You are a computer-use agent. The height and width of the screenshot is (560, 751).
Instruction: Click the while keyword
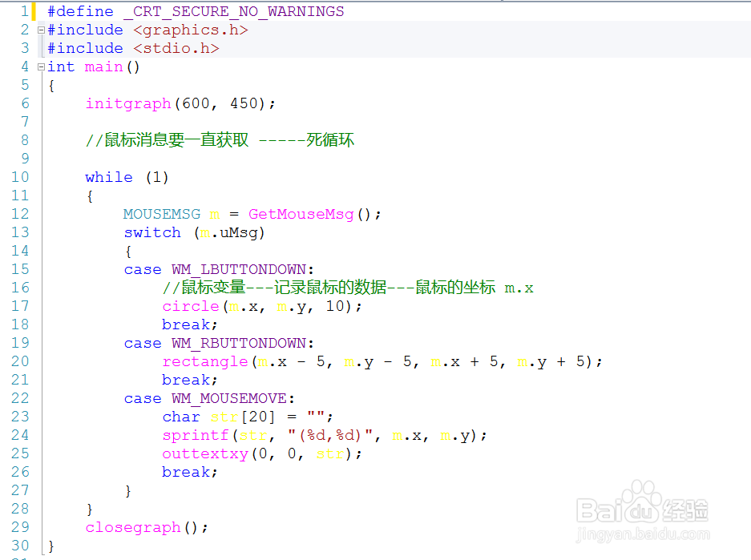click(x=109, y=178)
